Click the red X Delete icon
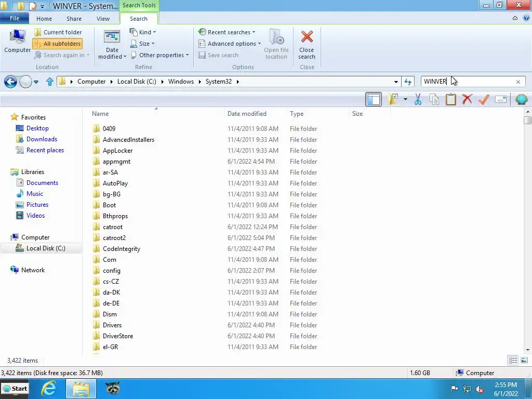Viewport: 532px width, 399px height. [x=467, y=99]
